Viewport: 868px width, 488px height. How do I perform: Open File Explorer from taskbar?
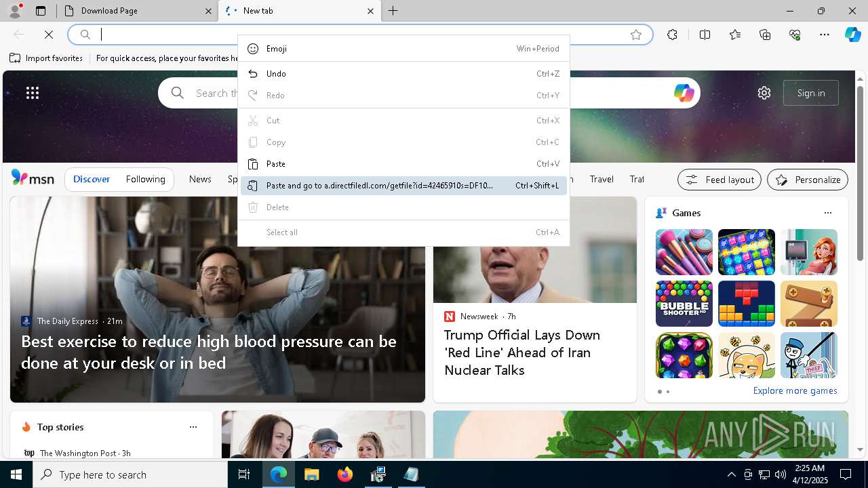click(311, 474)
